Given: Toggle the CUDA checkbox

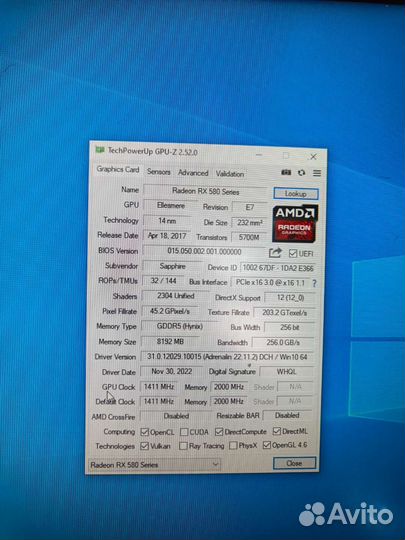Looking at the screenshot, I should [x=184, y=432].
